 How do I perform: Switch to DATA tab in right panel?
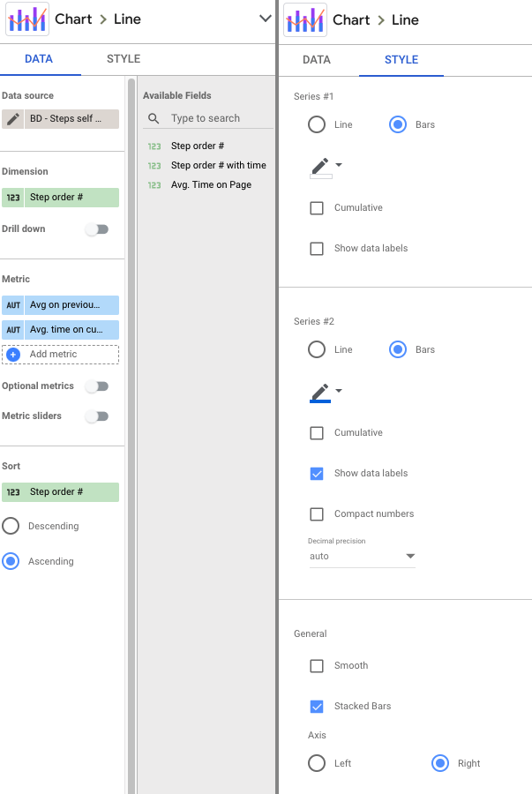click(x=317, y=60)
